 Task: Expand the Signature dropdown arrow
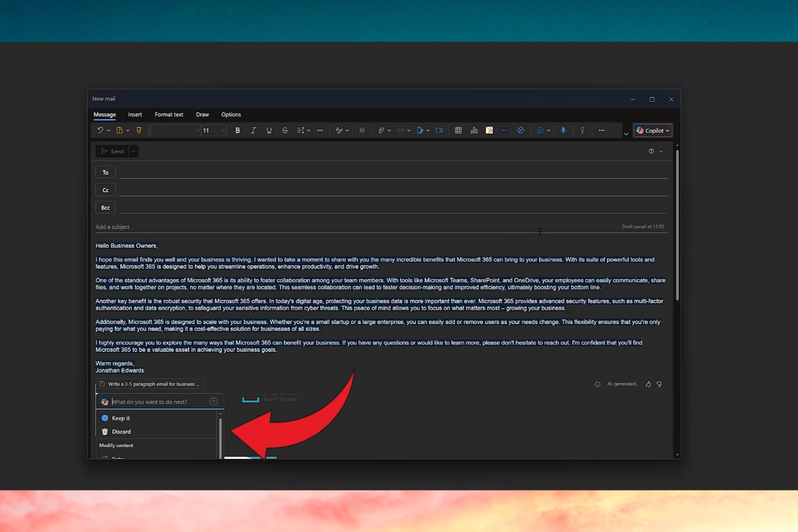click(x=428, y=130)
